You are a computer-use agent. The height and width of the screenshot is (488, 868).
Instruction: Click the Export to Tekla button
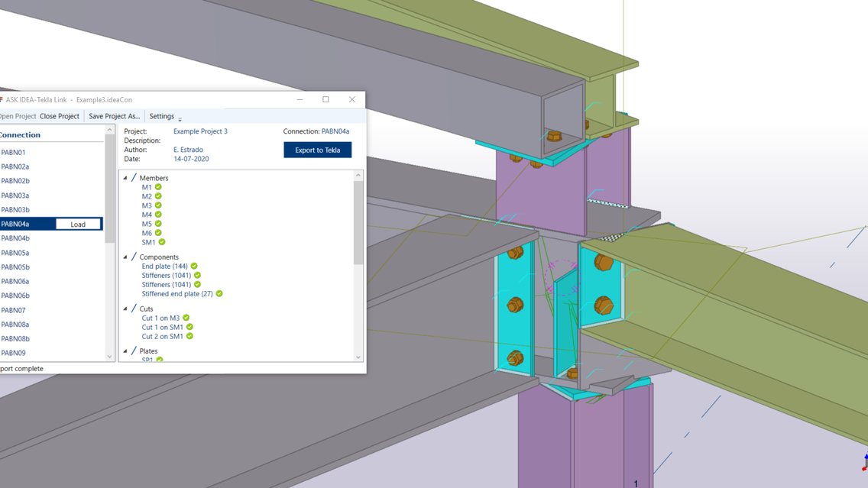[318, 150]
